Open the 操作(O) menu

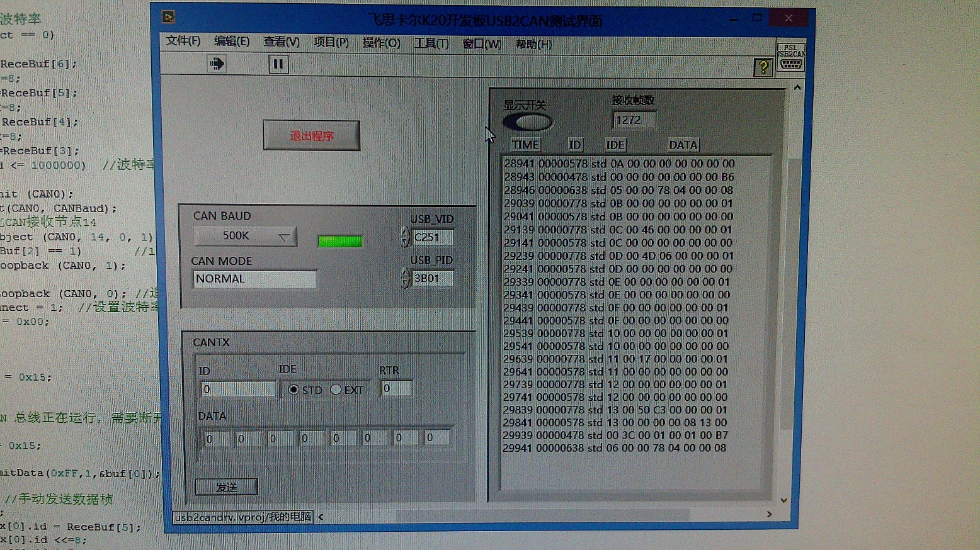point(381,43)
